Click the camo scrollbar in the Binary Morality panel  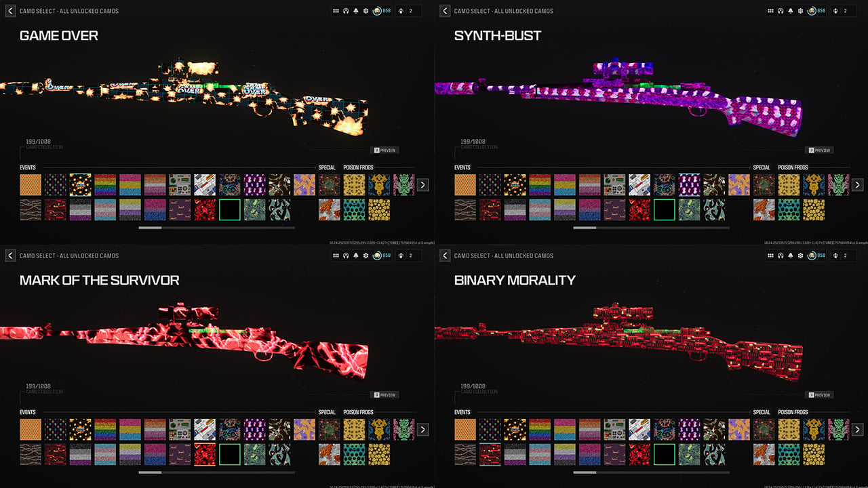[x=652, y=472]
